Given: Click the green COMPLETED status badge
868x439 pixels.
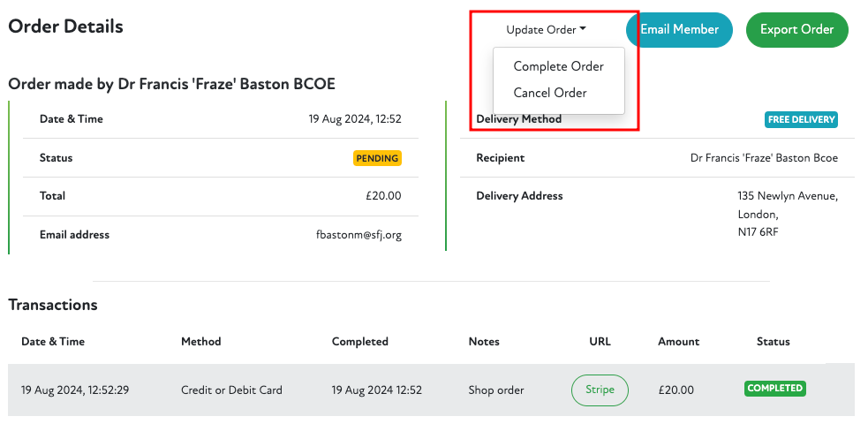Looking at the screenshot, I should [774, 388].
